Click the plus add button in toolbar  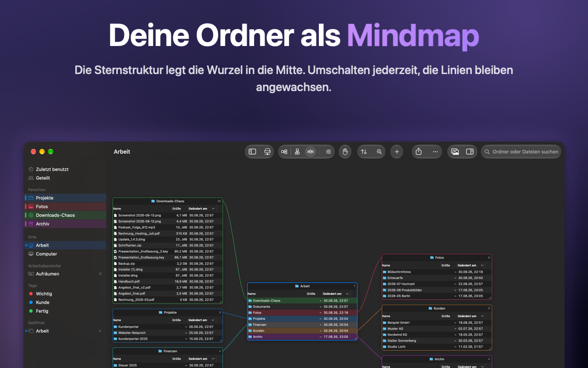click(397, 152)
